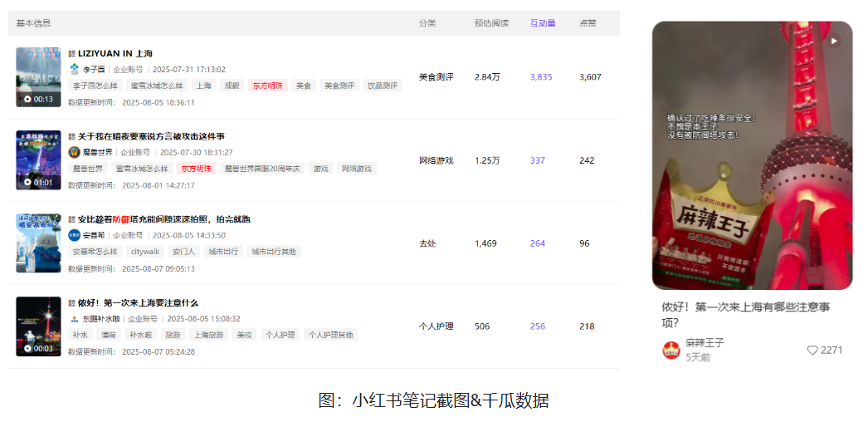Click the 1.25万 estimated reads value
Image resolution: width=868 pixels, height=422 pixels.
click(487, 160)
